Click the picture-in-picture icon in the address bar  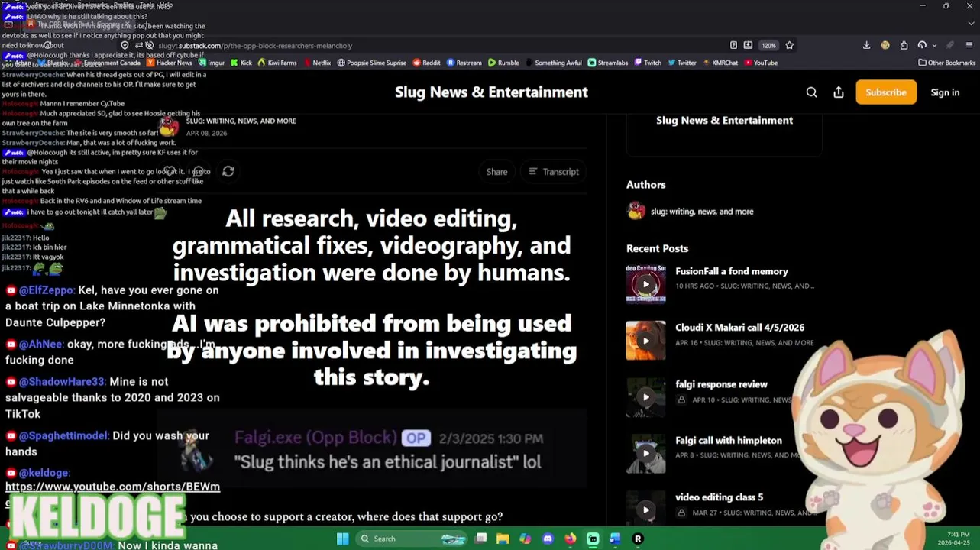coord(748,46)
